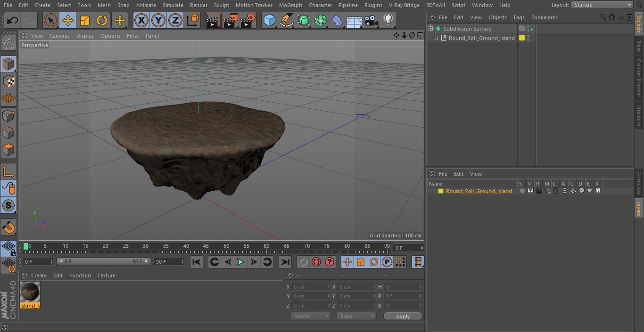Click frame 45 on timeline ruler
The height and width of the screenshot is (332, 644).
point(206,246)
